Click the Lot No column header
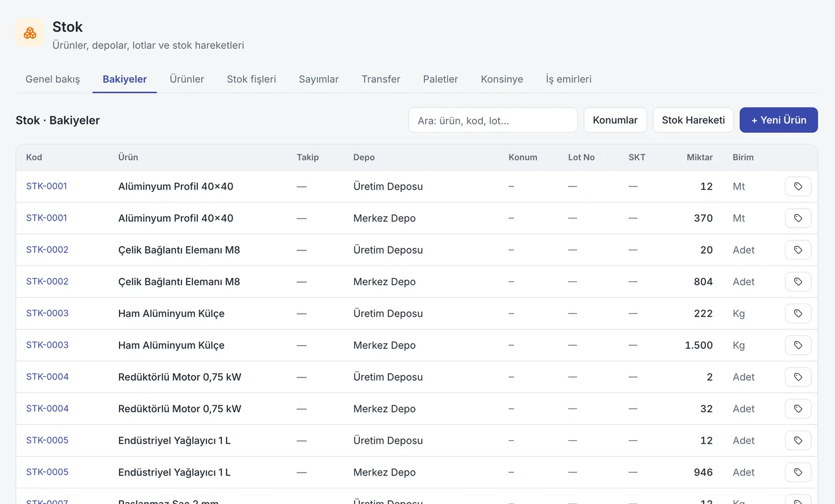The height and width of the screenshot is (504, 835). (x=581, y=157)
